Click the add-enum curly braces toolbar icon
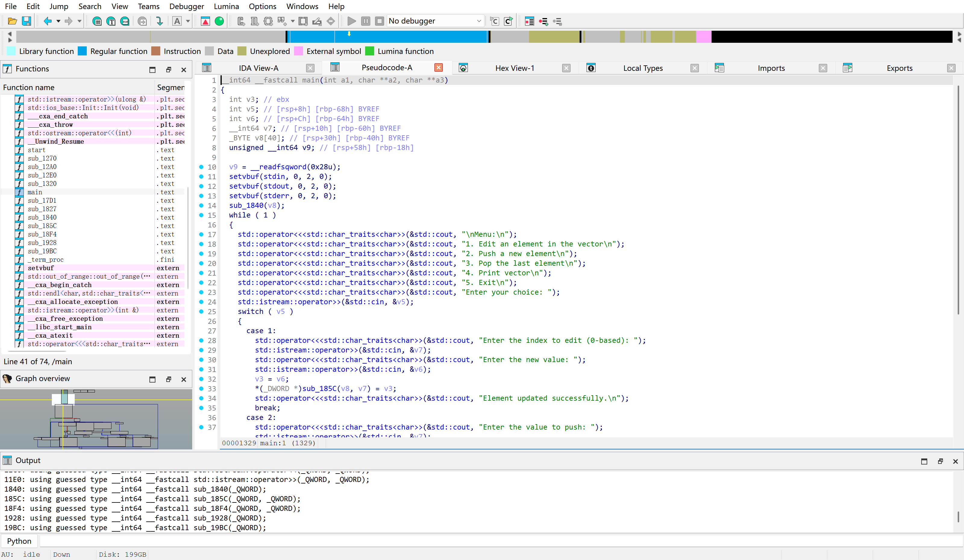 point(268,21)
